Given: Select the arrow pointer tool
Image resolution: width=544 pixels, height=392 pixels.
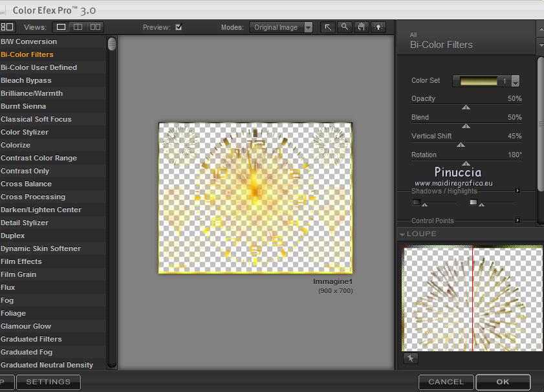Looking at the screenshot, I should pos(328,27).
